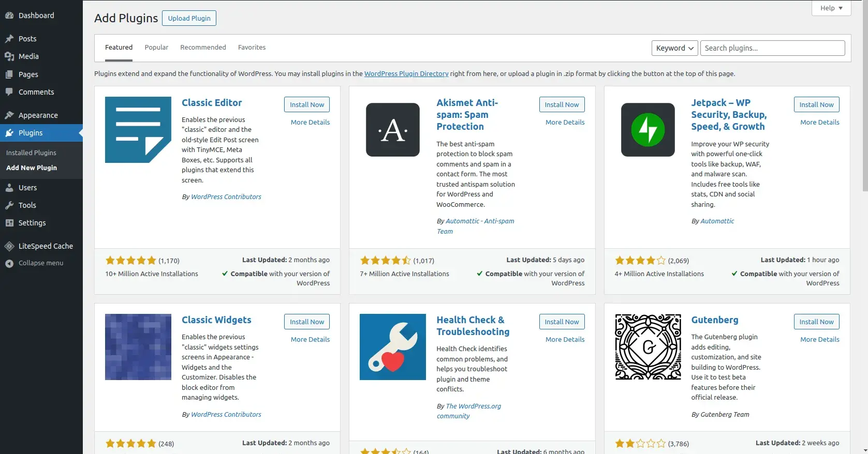Click the Tools wrench icon
This screenshot has width=868, height=454.
click(9, 205)
